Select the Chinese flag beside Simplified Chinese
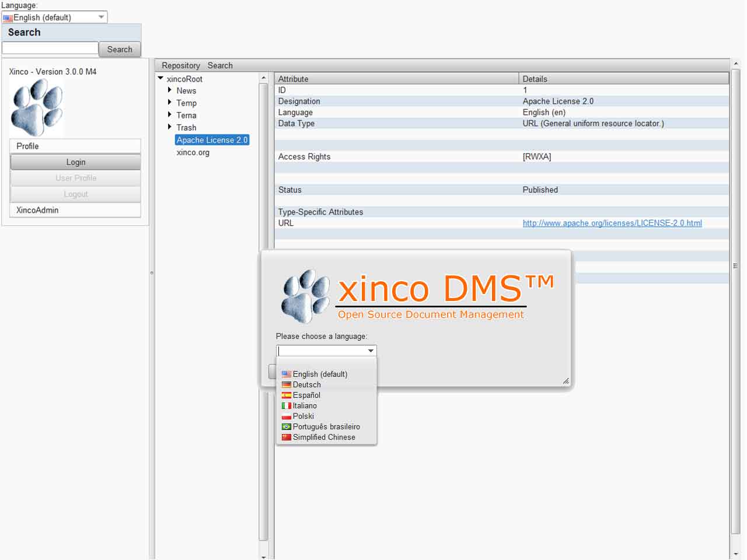The width and height of the screenshot is (747, 560). [x=287, y=437]
